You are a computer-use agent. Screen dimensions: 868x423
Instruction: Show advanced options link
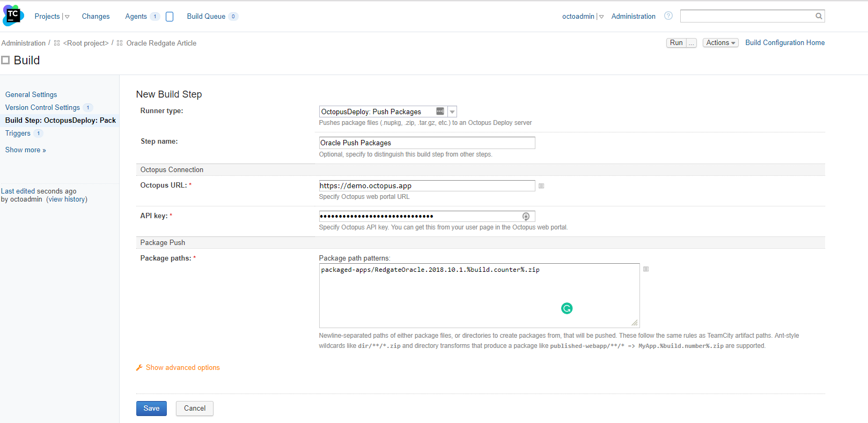pyautogui.click(x=182, y=368)
